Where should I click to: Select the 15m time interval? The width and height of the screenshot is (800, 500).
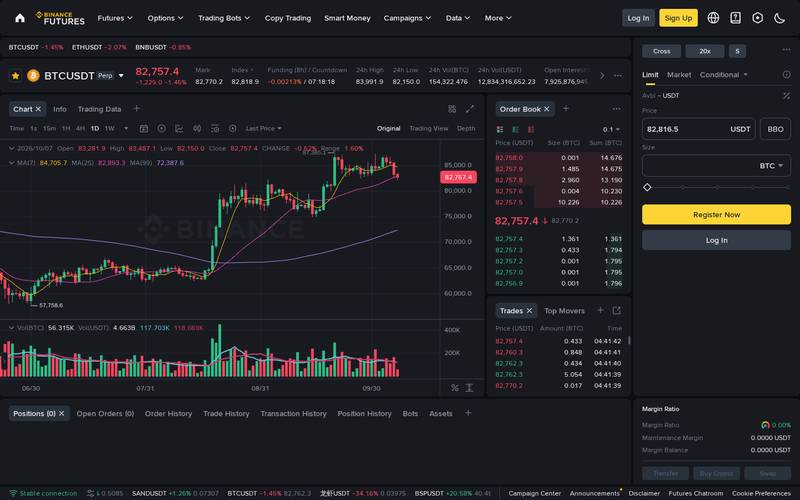[x=49, y=129]
